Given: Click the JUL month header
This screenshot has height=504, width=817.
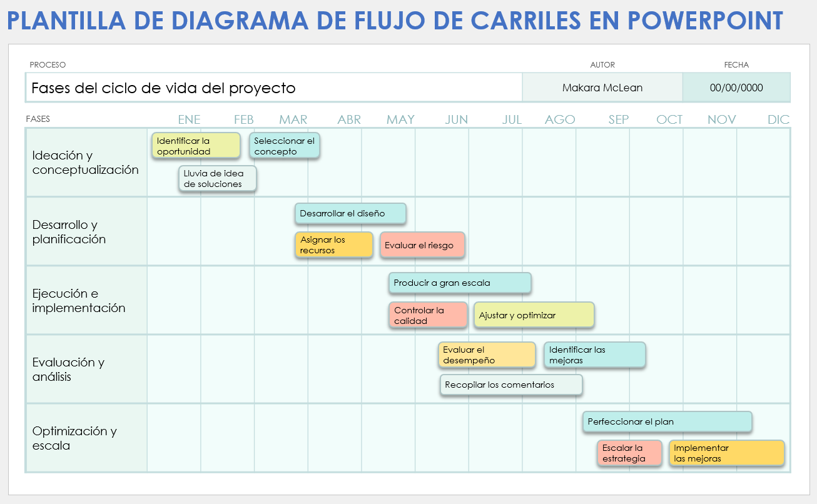Looking at the screenshot, I should [x=512, y=119].
